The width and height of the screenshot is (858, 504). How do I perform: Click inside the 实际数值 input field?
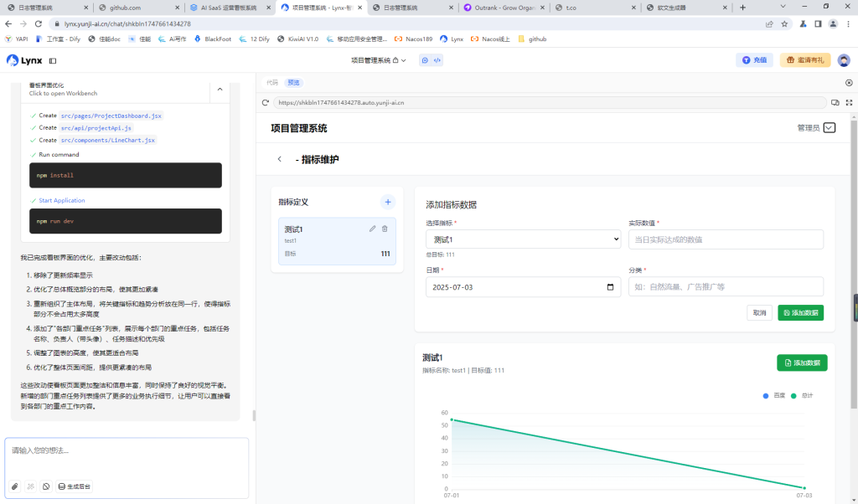tap(726, 239)
